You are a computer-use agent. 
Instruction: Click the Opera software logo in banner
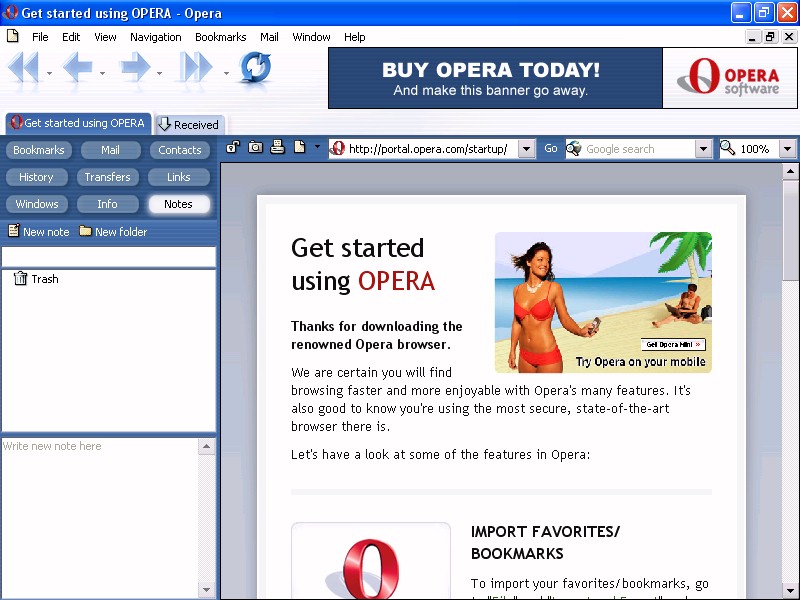(x=730, y=78)
